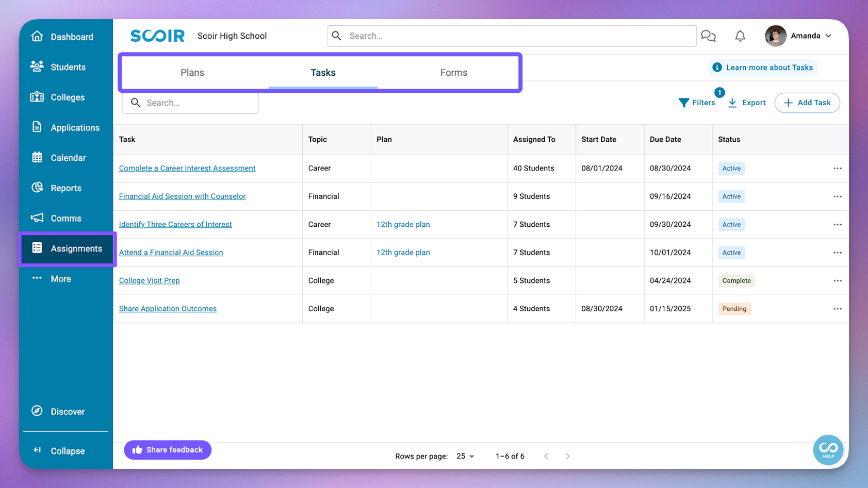Open the Share Application Outcomes task link

coord(168,309)
